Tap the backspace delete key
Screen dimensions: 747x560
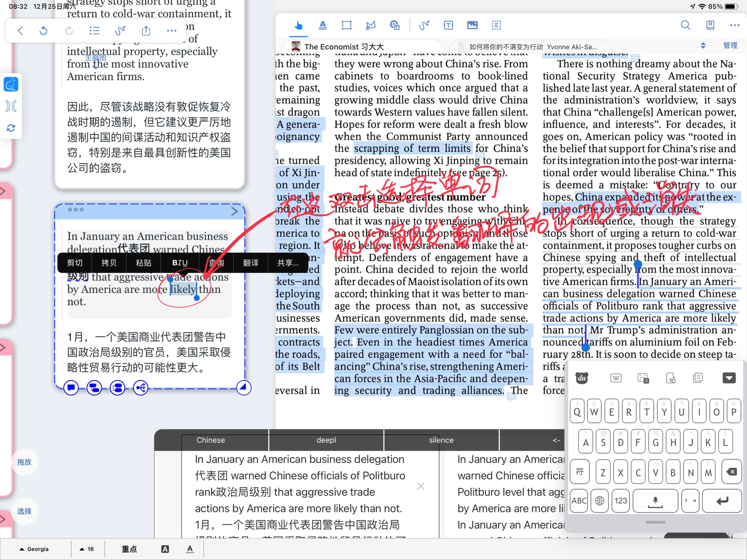(x=731, y=472)
